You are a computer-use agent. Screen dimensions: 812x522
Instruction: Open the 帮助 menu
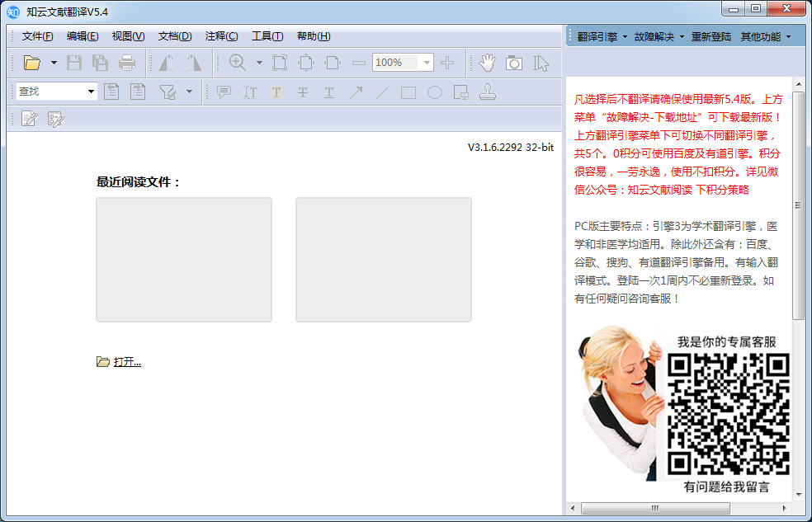[x=312, y=36]
